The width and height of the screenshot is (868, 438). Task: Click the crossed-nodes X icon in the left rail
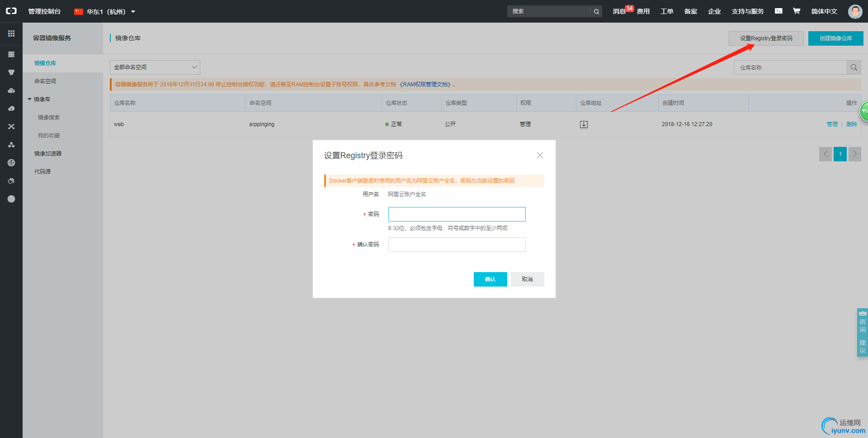pos(11,127)
